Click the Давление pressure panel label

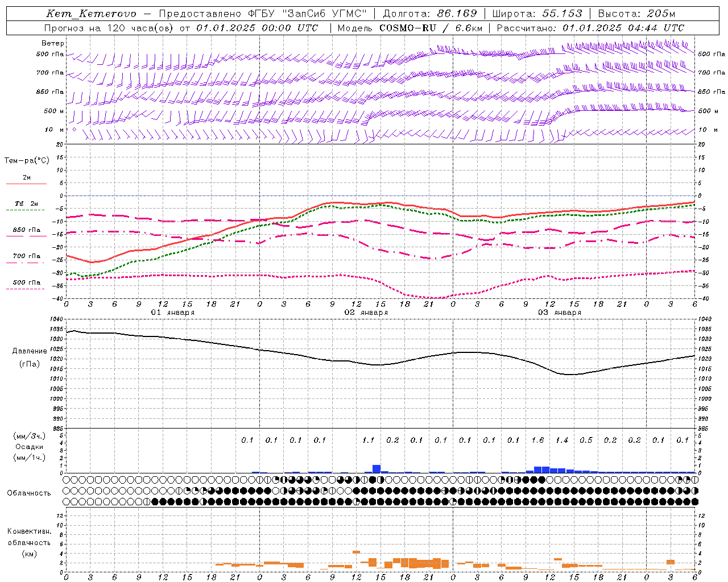30,351
